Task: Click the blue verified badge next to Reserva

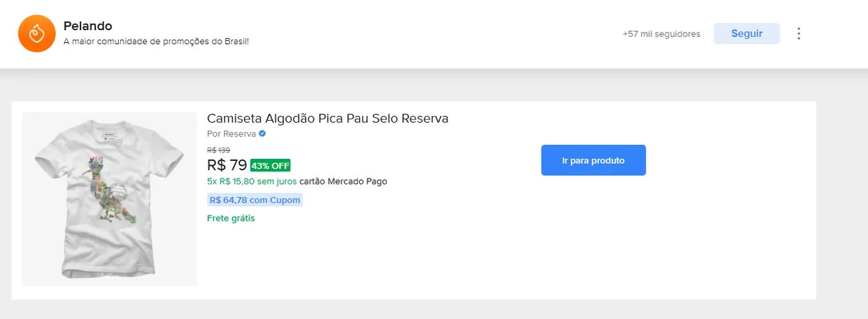Action: coord(263,134)
